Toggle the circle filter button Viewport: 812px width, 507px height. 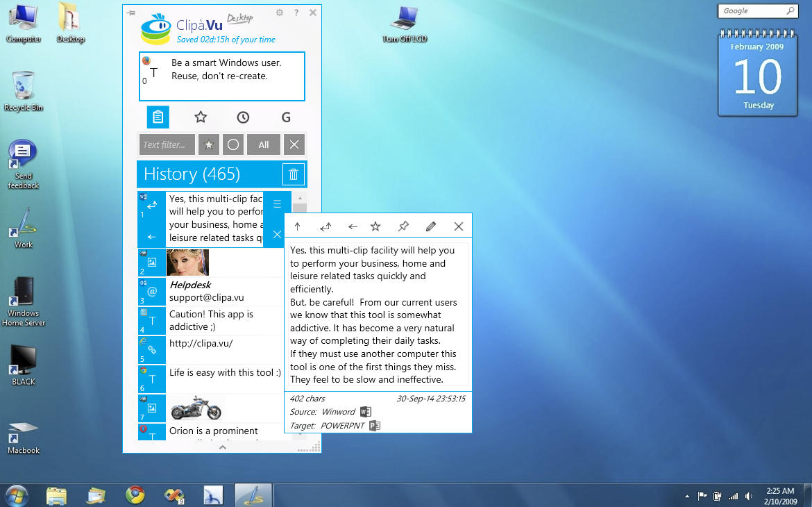(x=233, y=144)
